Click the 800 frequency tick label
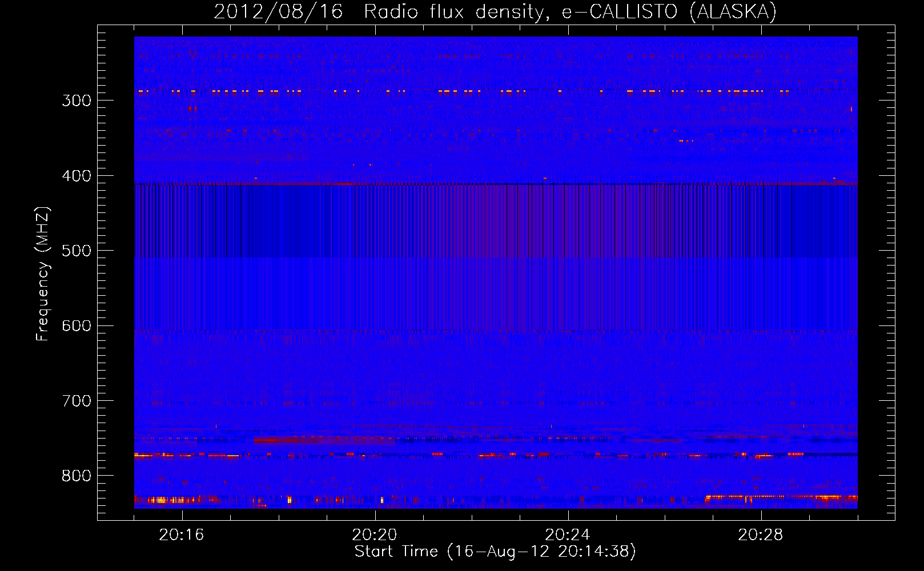The width and height of the screenshot is (924, 571). [x=77, y=476]
